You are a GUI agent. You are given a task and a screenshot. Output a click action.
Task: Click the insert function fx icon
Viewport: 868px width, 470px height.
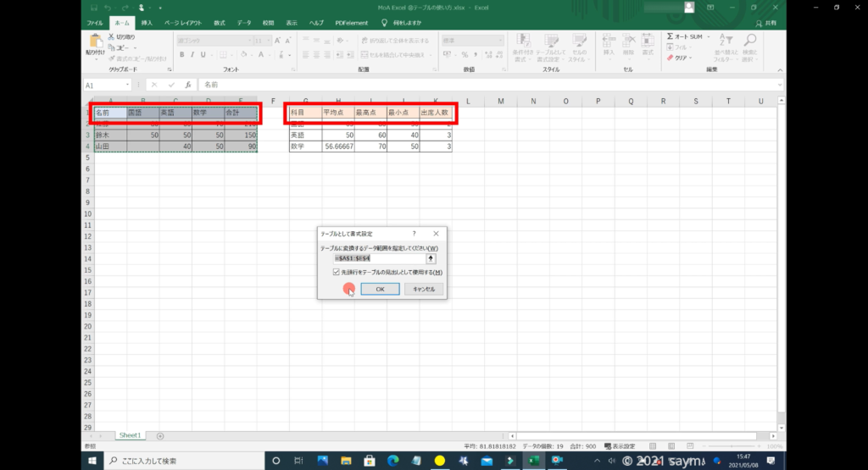188,85
